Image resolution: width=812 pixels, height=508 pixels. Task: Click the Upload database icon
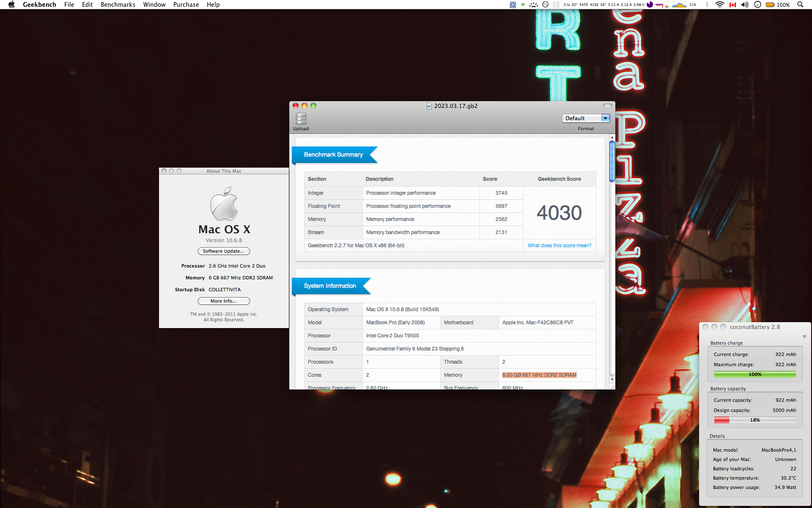pyautogui.click(x=301, y=119)
